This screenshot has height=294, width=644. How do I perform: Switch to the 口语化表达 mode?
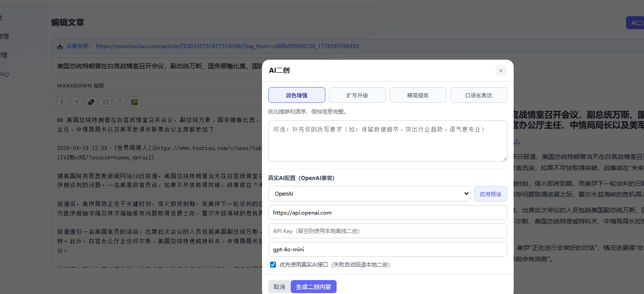coord(479,95)
